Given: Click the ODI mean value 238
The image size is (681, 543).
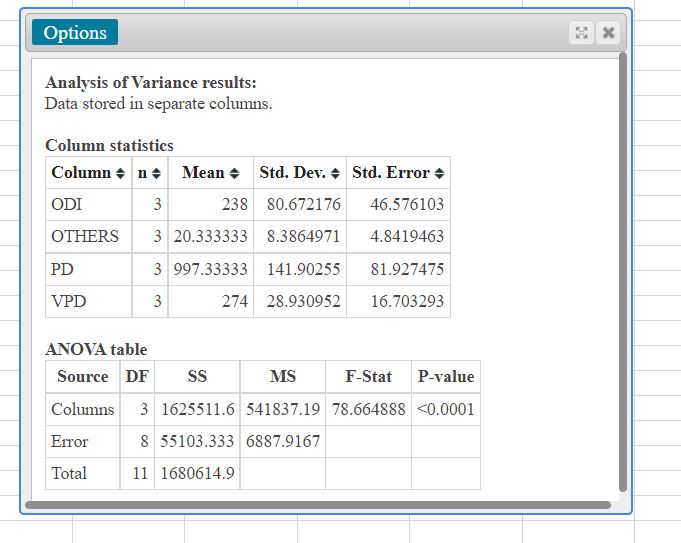Looking at the screenshot, I should (235, 204).
